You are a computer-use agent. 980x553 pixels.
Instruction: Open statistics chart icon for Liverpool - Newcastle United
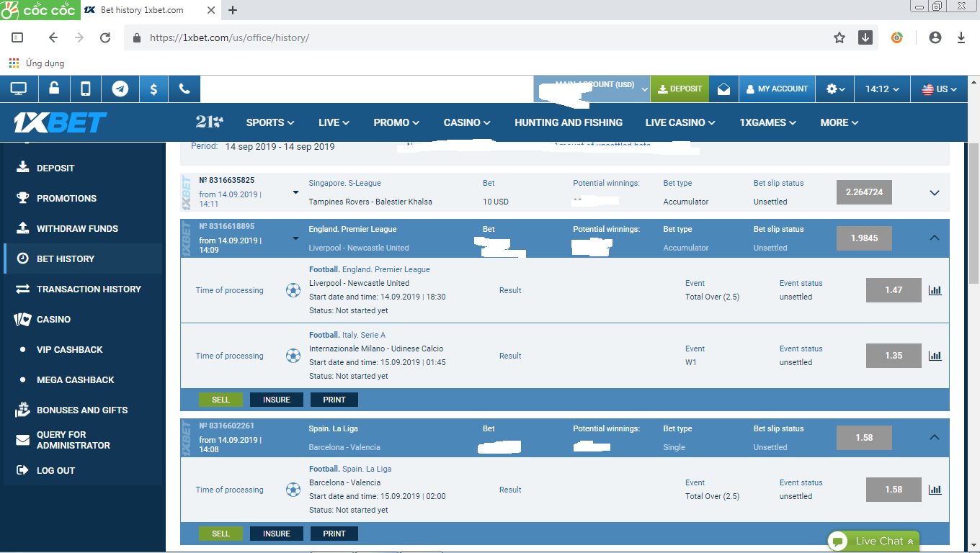pyautogui.click(x=935, y=290)
